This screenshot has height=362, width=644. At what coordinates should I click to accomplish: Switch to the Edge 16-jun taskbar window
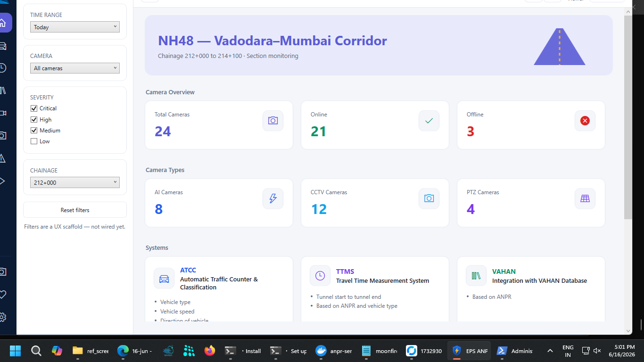click(134, 351)
